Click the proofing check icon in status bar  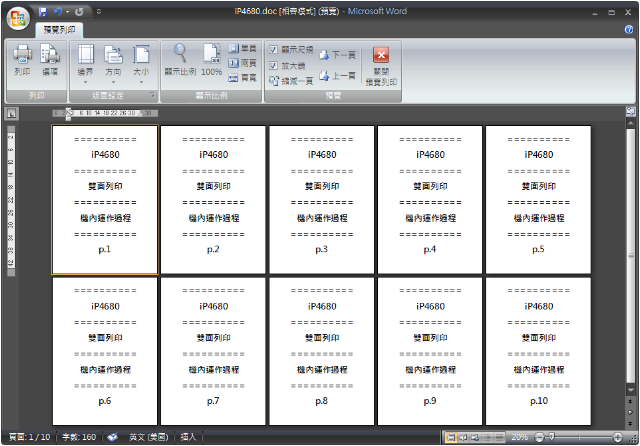[112, 437]
